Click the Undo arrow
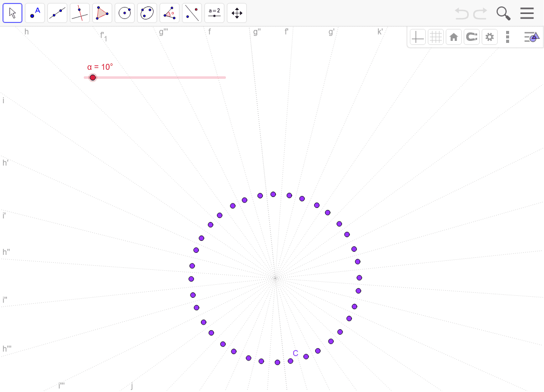This screenshot has height=392, width=544. point(462,13)
